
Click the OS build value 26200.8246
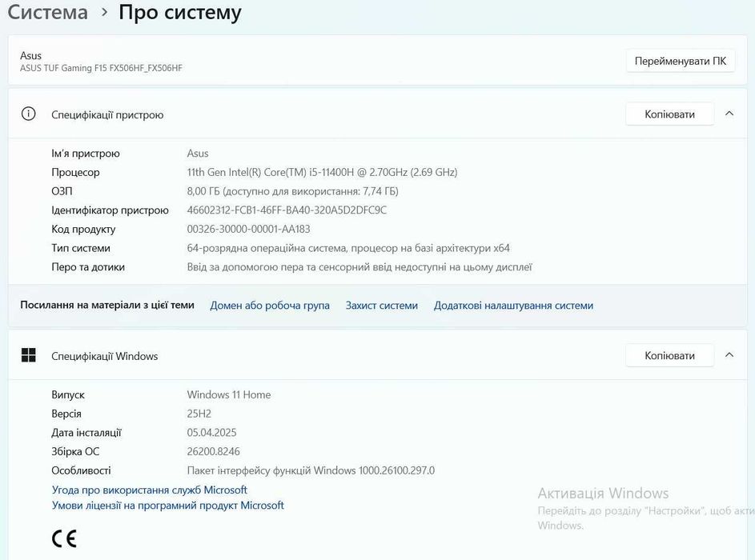coord(213,451)
